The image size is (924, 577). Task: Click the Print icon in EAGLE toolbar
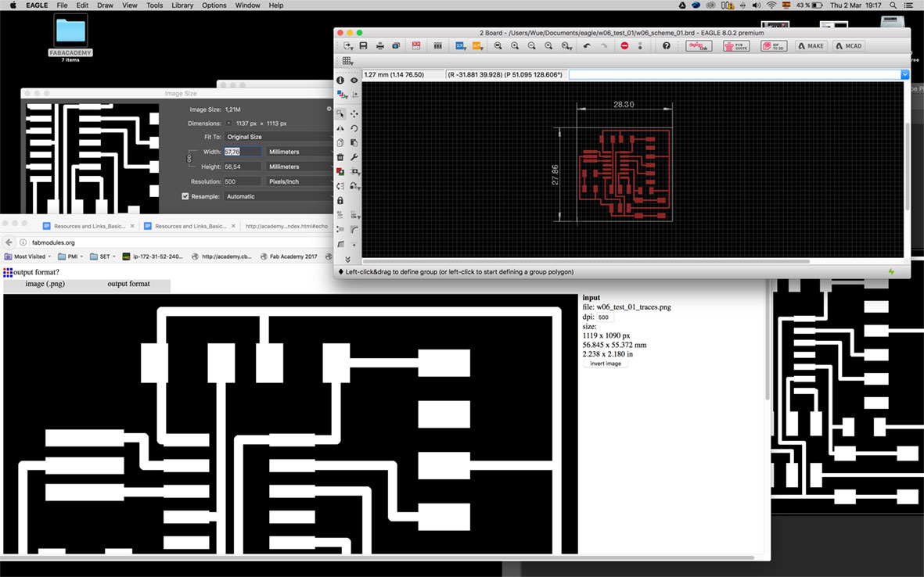380,46
